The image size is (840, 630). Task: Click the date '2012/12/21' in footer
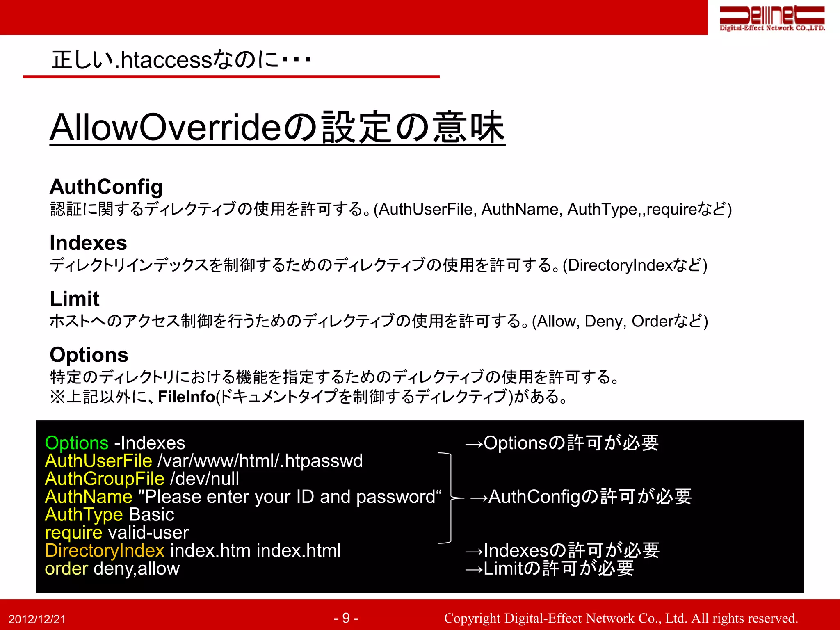click(37, 619)
